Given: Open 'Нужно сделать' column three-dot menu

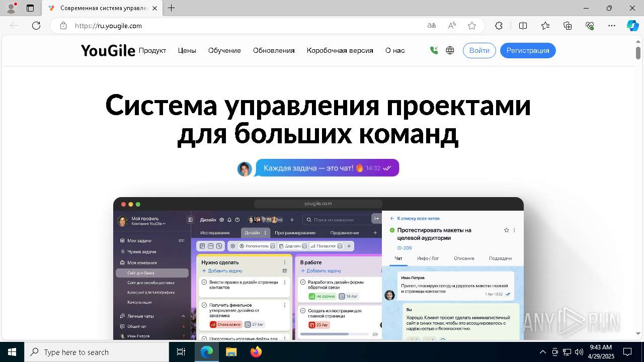Looking at the screenshot, I should tap(285, 262).
